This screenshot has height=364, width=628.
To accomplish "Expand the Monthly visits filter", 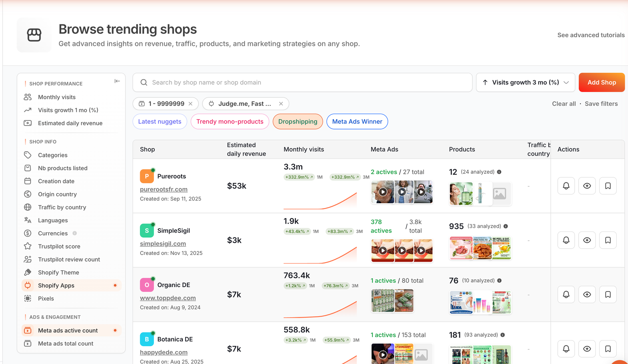I will pos(71,97).
